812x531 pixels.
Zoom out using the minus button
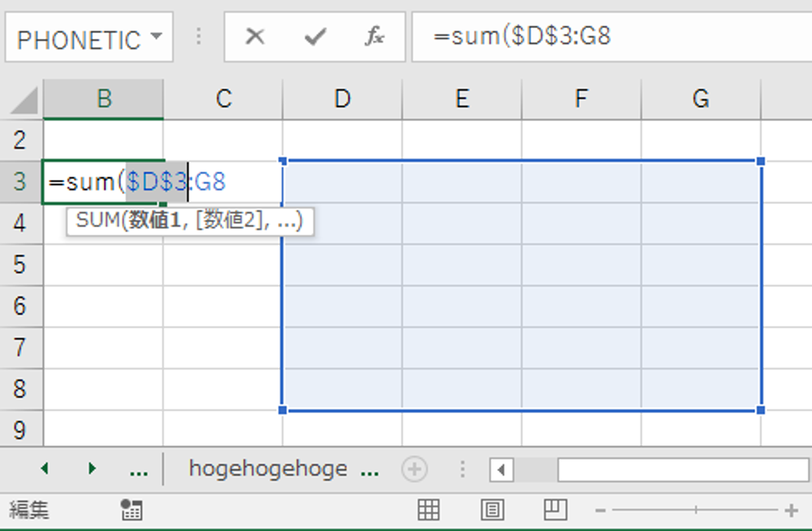pos(600,511)
